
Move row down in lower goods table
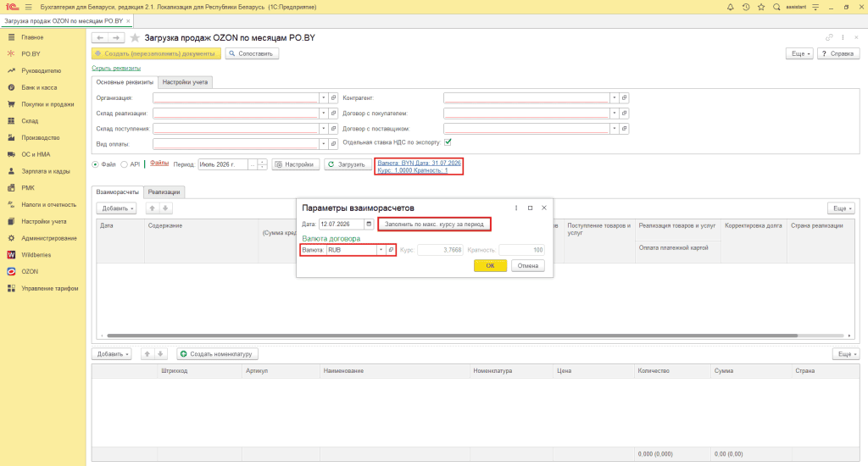[x=160, y=354]
